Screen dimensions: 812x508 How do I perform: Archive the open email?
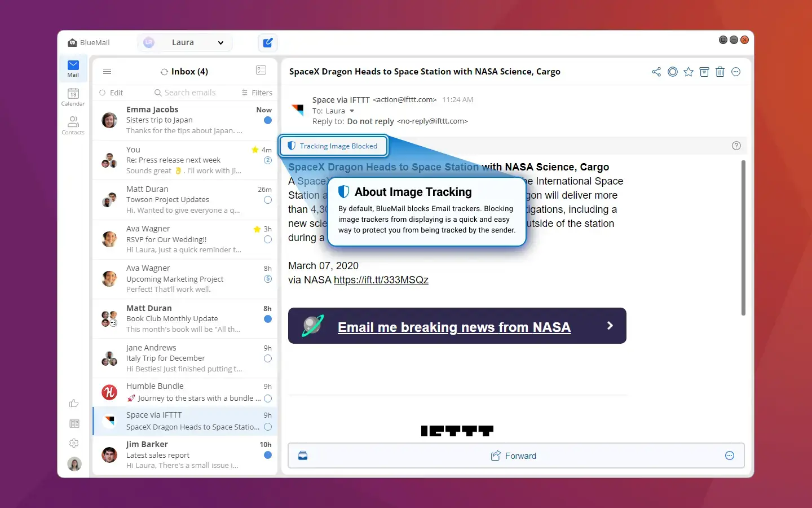pyautogui.click(x=704, y=72)
